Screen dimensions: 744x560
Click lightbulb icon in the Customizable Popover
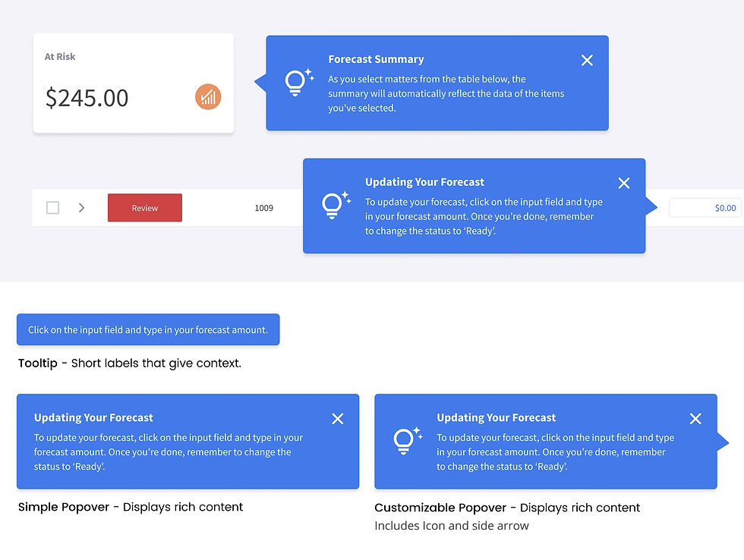pyautogui.click(x=405, y=440)
